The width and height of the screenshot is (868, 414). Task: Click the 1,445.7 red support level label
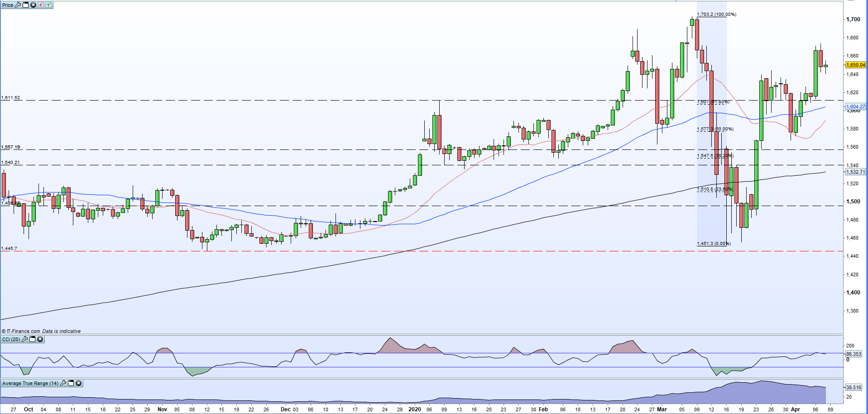pyautogui.click(x=9, y=249)
